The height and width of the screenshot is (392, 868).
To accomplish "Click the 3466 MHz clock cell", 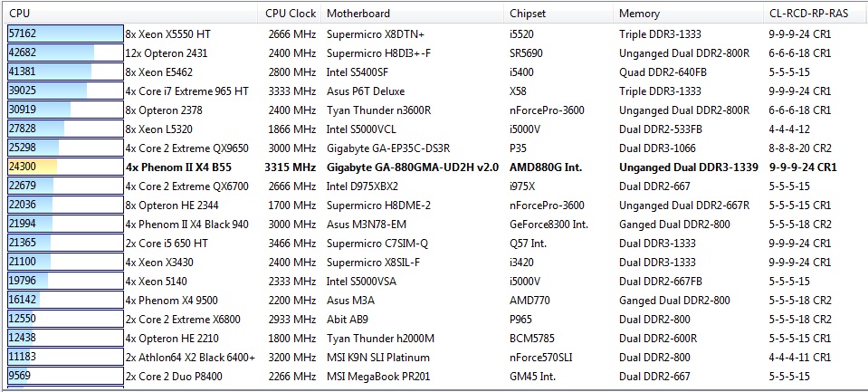I will [x=291, y=243].
